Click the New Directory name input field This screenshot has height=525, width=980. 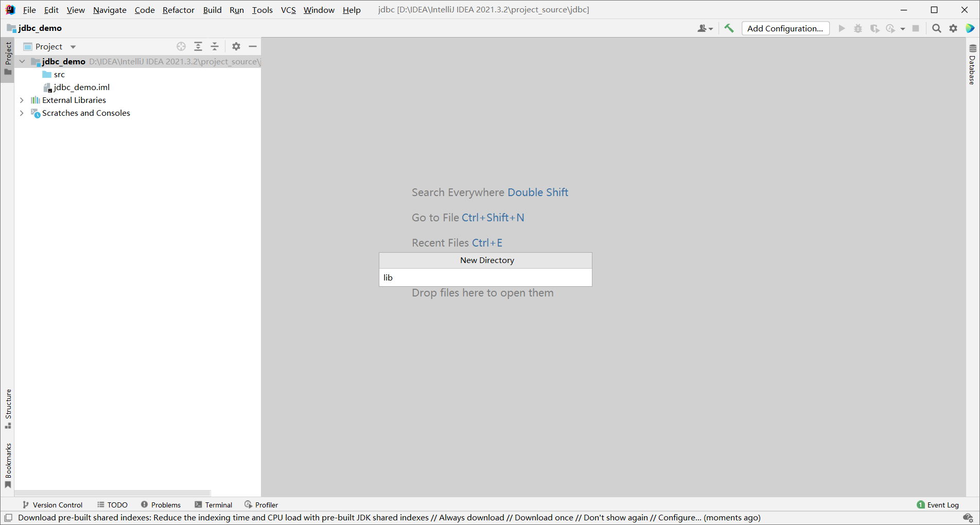tap(485, 277)
